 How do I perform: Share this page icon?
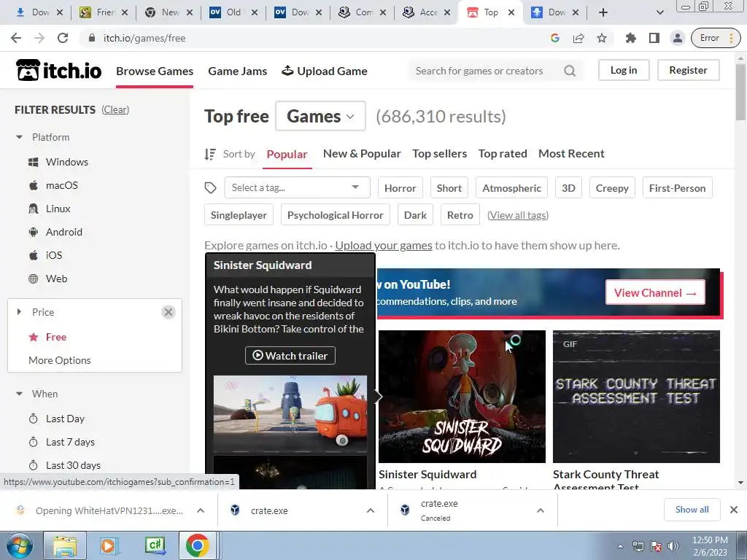(578, 38)
